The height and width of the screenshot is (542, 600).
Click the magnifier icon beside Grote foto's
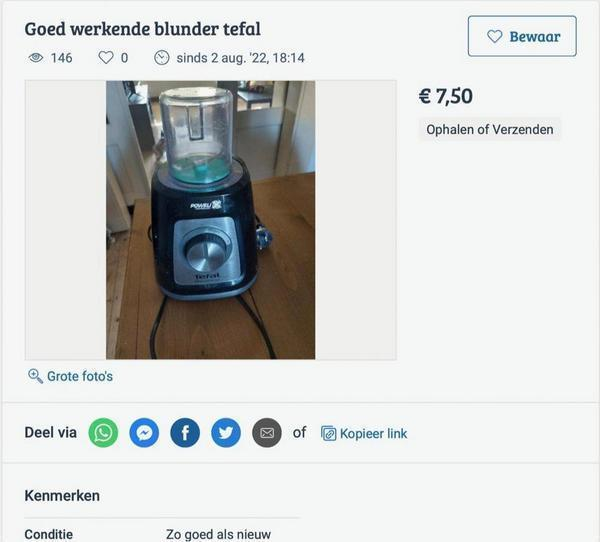pos(35,376)
